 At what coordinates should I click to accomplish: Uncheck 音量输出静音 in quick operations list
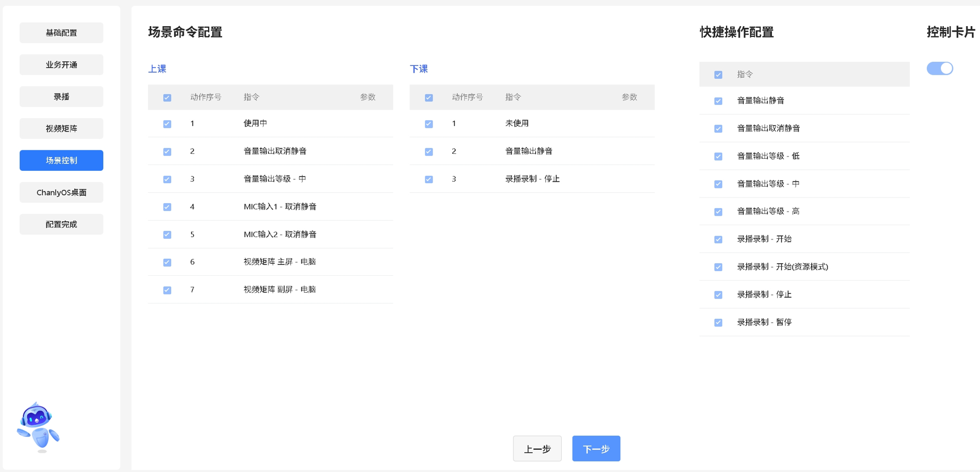tap(718, 101)
